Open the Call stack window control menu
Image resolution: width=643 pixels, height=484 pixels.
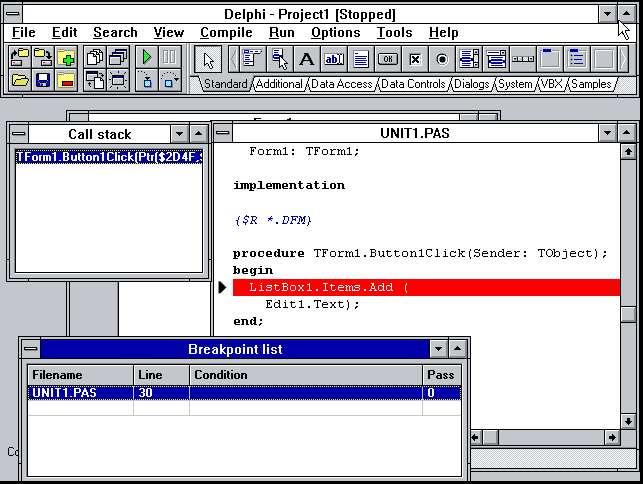(18, 133)
